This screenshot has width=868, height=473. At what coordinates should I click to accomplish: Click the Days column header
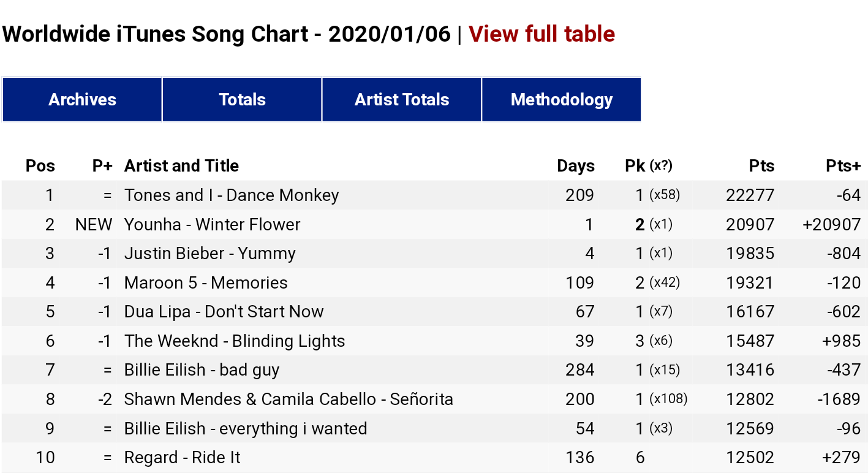(x=575, y=166)
